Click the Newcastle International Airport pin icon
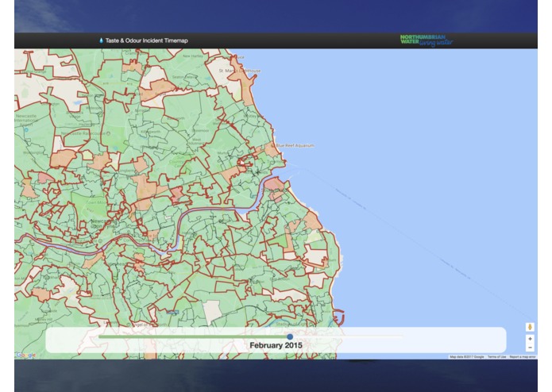The height and width of the screenshot is (392, 552). pos(25,129)
